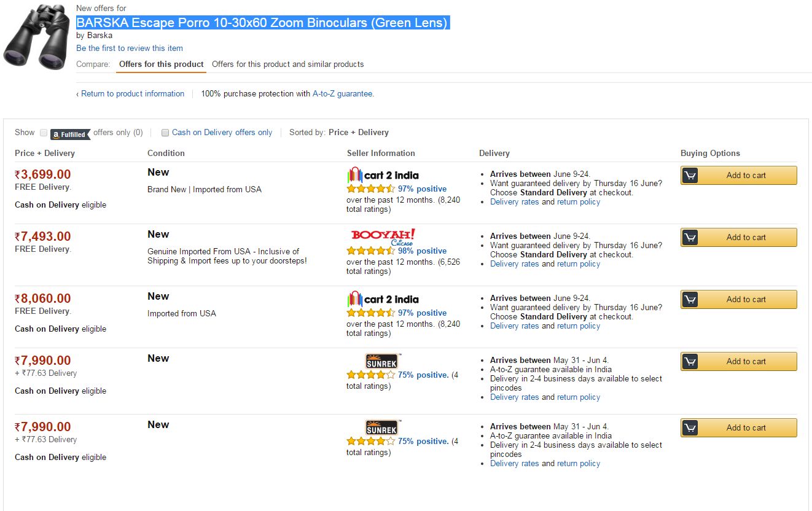Add the ₹3,699.00 offer to cart
812x511 pixels.
tap(738, 175)
